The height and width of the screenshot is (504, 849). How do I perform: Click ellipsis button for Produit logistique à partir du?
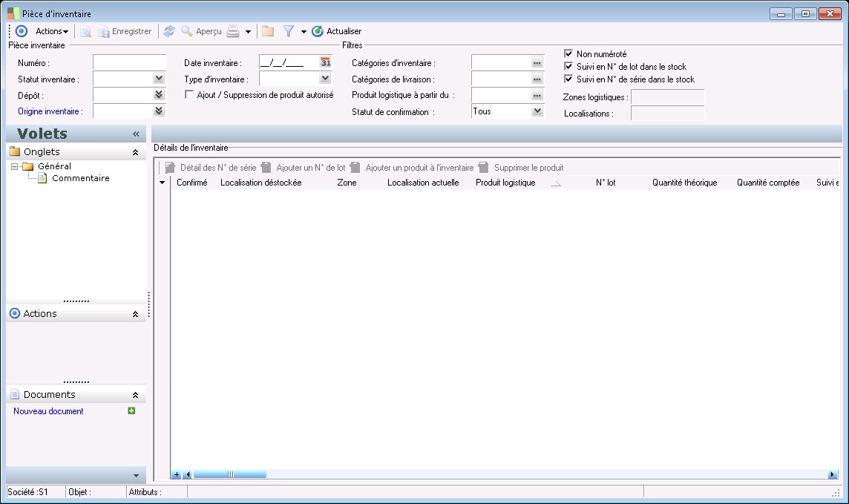(x=537, y=95)
